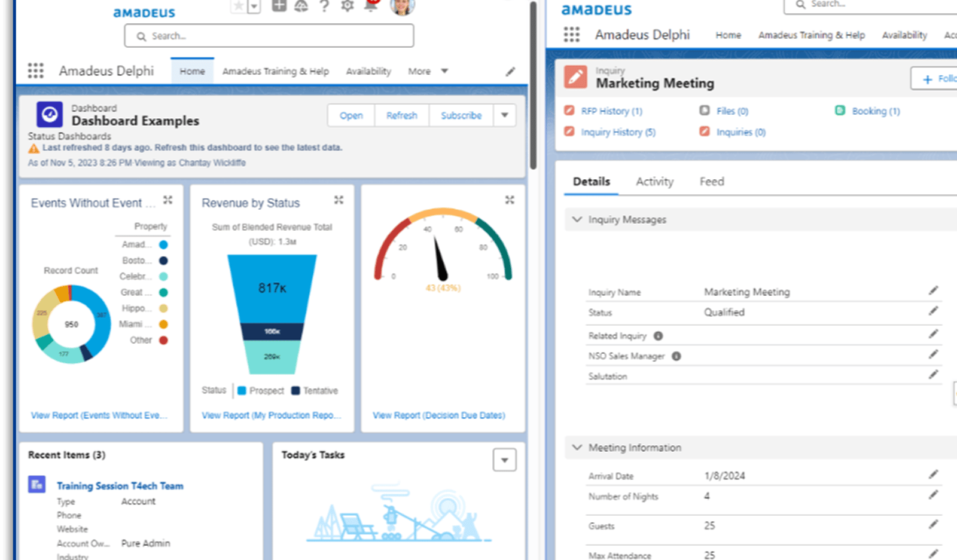Click the search magnifier in right window
The image size is (957, 560).
pos(800,4)
